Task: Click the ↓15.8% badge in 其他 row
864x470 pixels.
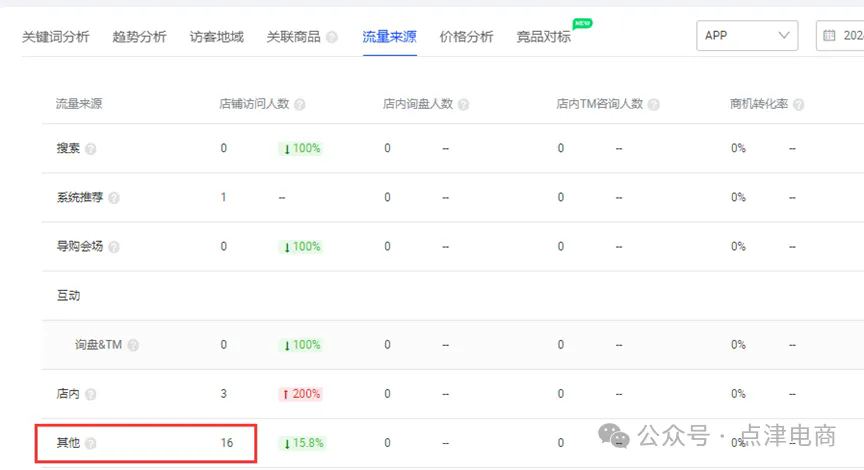Action: [303, 443]
